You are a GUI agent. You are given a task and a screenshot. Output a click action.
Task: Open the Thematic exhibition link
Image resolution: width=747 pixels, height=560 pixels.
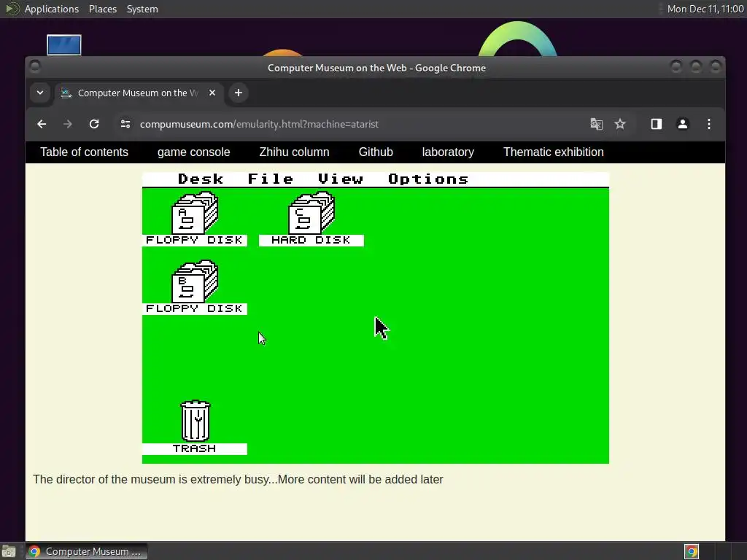(x=554, y=152)
